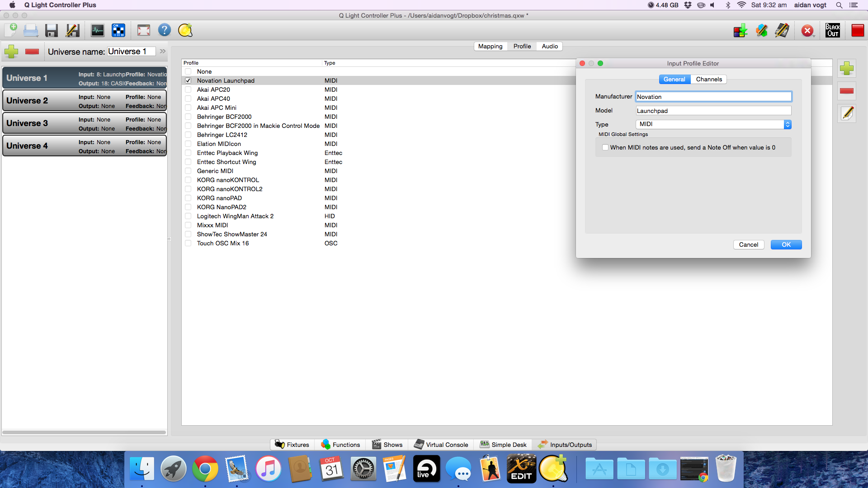Image resolution: width=868 pixels, height=488 pixels.
Task: Expand universe options double-chevron
Action: [x=163, y=52]
